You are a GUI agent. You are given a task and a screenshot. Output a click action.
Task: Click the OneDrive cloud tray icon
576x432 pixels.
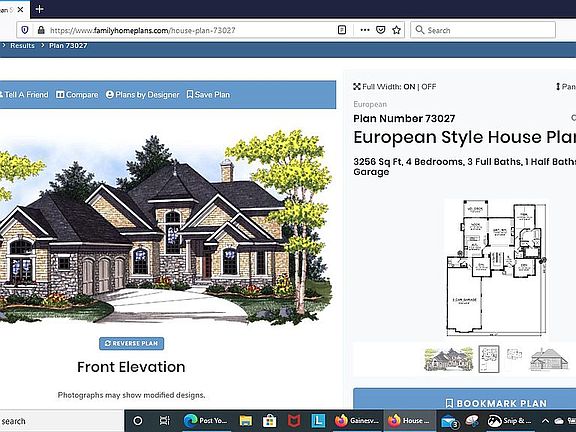[x=559, y=421]
